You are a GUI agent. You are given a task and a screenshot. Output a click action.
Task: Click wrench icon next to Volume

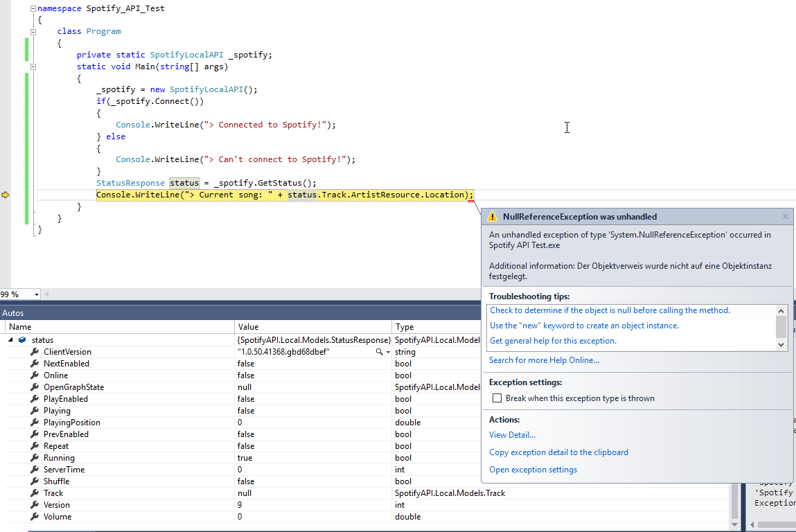click(x=35, y=517)
